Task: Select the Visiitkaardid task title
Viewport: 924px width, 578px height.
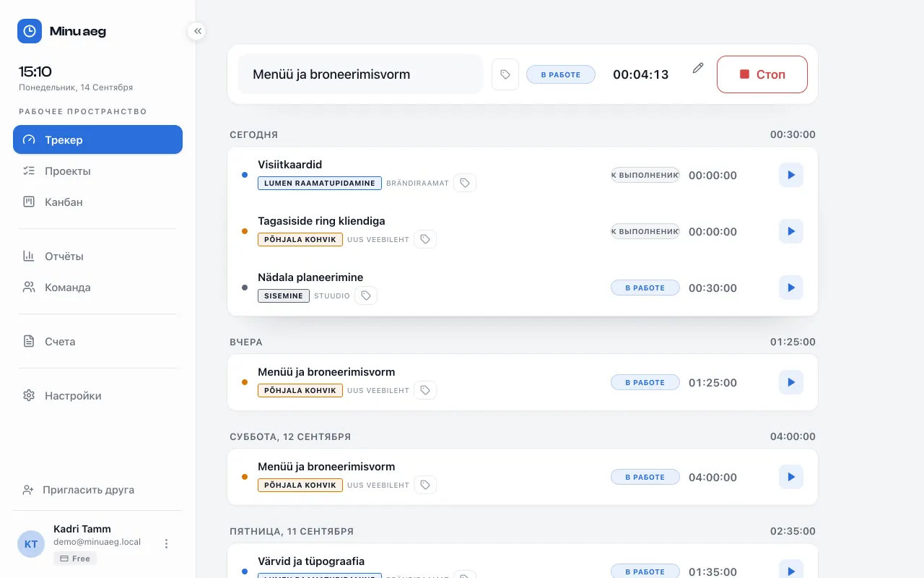Action: pos(289,165)
